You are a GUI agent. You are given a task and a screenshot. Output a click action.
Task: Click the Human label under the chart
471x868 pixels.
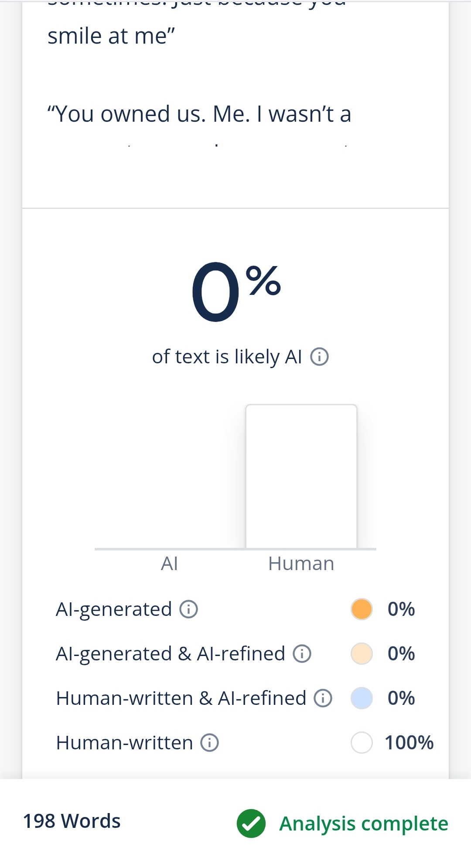301,564
